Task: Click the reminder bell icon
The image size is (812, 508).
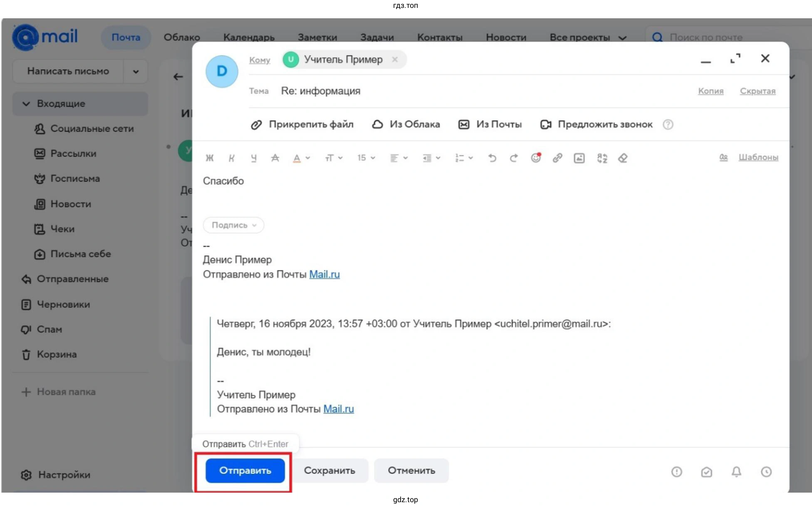Action: coord(736,471)
